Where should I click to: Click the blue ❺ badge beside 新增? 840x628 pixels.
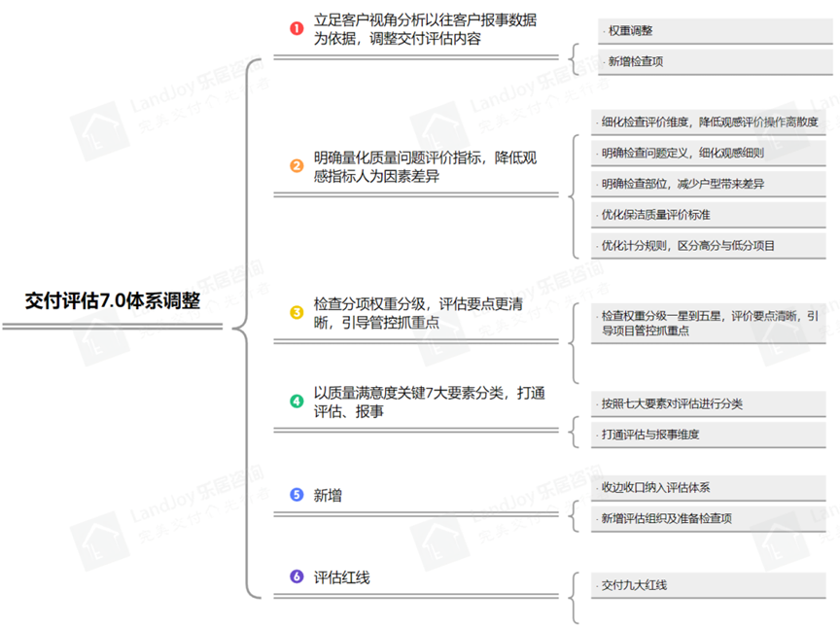pyautogui.click(x=297, y=495)
